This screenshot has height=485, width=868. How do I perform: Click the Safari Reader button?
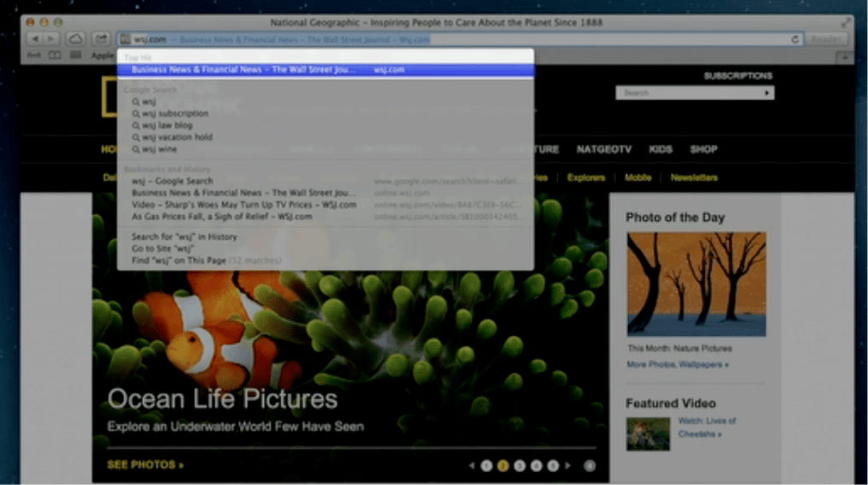(826, 39)
